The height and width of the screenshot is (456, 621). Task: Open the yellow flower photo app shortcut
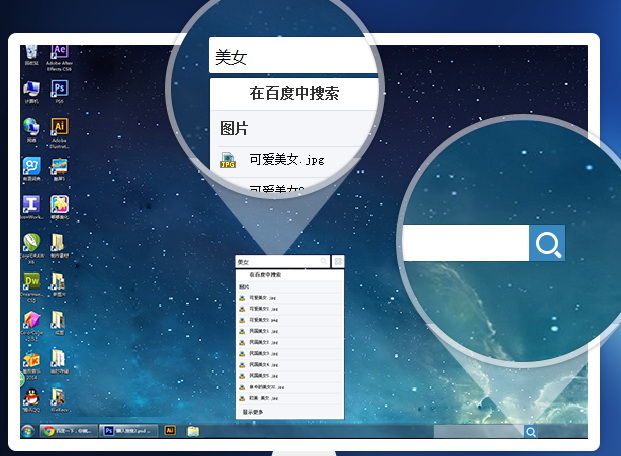pos(59,207)
